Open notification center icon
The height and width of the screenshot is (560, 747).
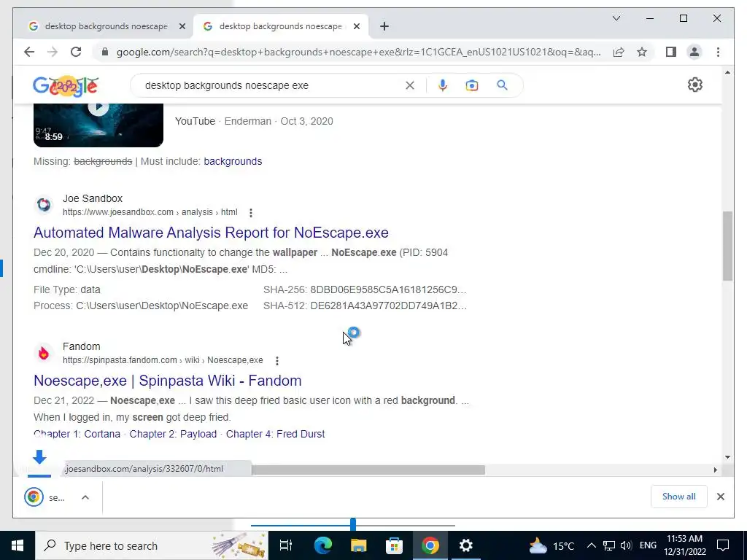[x=723, y=545]
